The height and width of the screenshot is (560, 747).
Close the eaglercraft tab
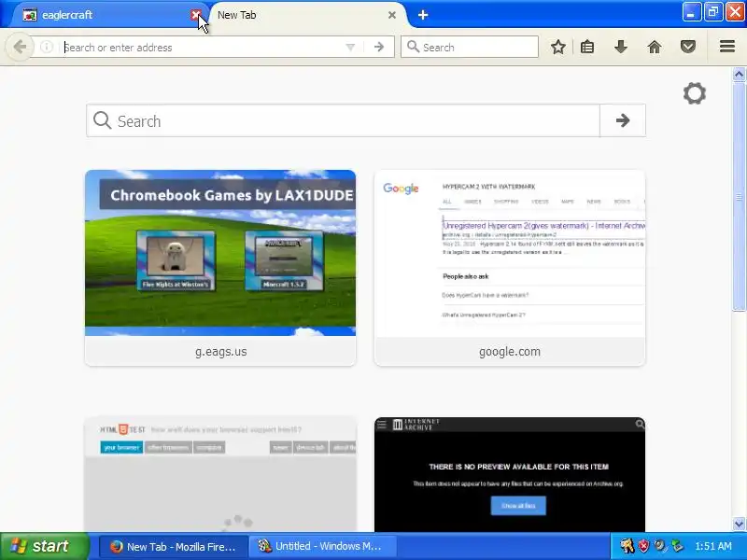point(195,15)
